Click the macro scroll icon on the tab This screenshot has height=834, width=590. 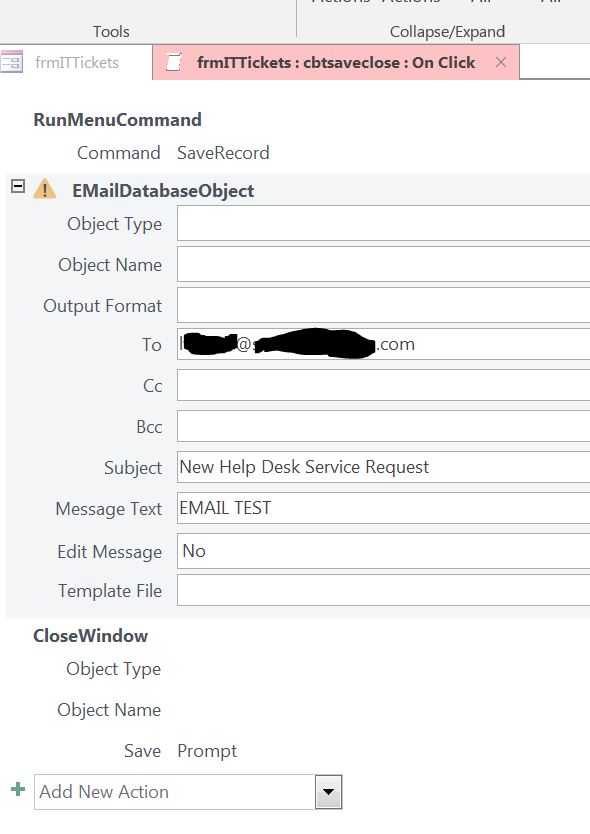pos(173,62)
